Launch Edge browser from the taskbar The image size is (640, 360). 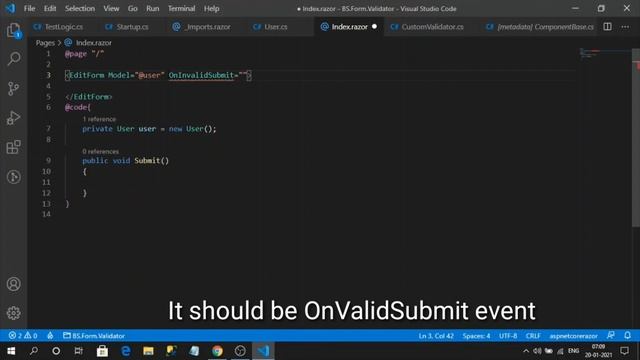(x=126, y=351)
